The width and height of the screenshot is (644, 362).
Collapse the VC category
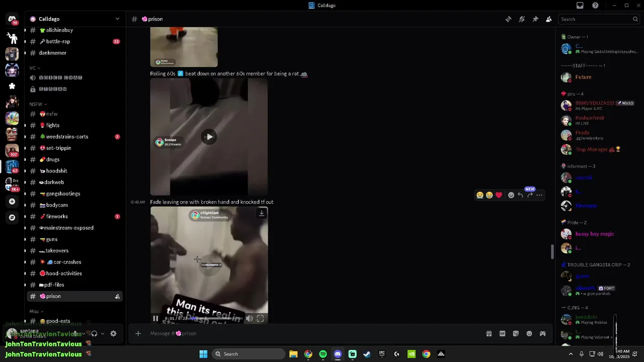coord(35,68)
